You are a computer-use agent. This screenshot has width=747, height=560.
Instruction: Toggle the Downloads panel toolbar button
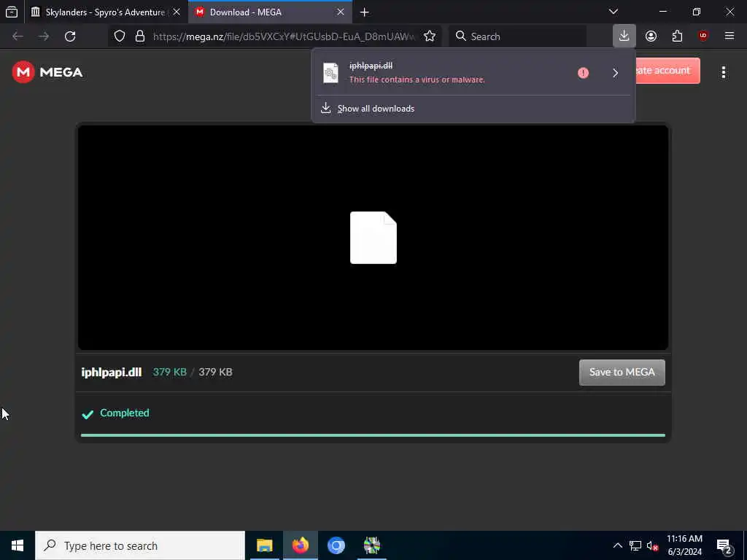coord(624,36)
